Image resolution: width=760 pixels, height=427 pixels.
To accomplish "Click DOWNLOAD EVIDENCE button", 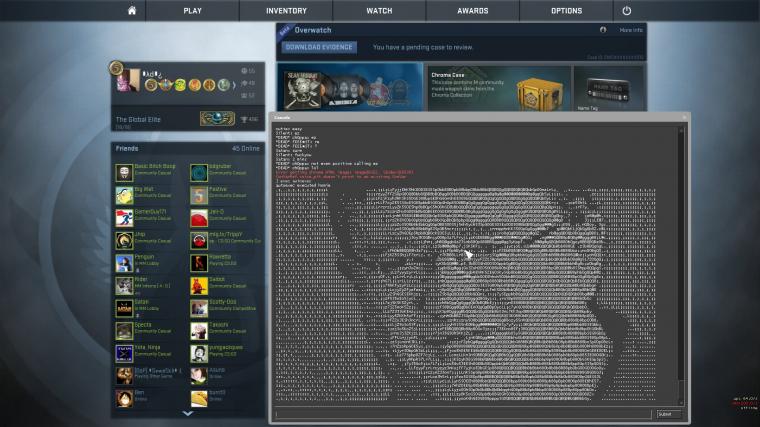I will coord(319,47).
